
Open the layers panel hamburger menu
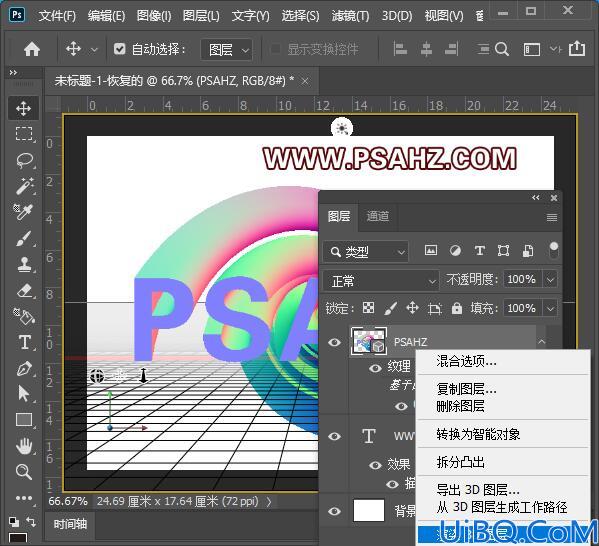click(x=552, y=217)
